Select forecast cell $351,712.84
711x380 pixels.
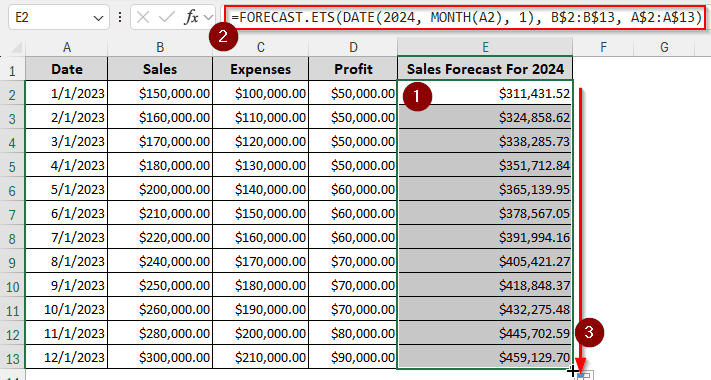pyautogui.click(x=485, y=166)
